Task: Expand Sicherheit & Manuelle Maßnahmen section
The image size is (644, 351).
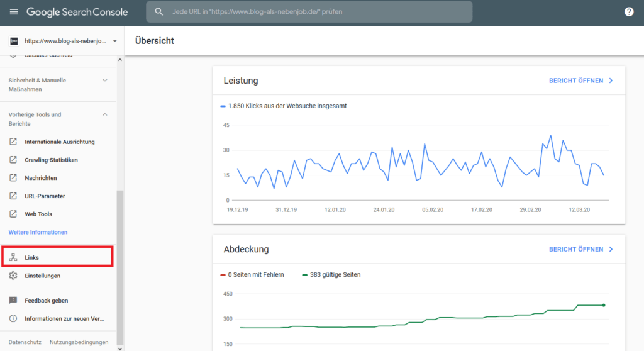Action: pos(105,80)
